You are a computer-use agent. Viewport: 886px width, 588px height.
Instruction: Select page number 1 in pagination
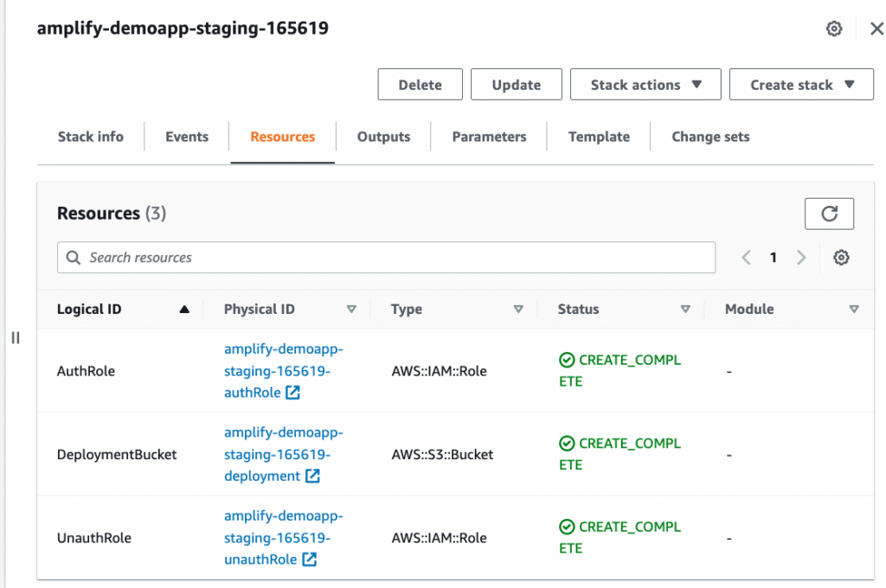773,258
